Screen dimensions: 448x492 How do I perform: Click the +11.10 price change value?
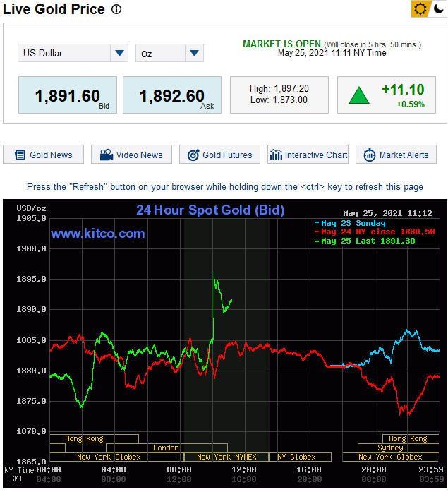coord(403,90)
